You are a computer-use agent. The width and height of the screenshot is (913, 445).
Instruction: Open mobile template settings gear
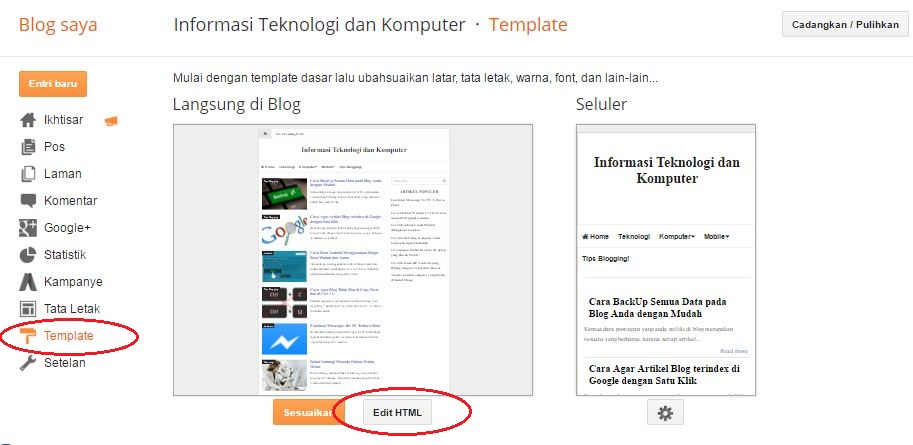pos(665,413)
